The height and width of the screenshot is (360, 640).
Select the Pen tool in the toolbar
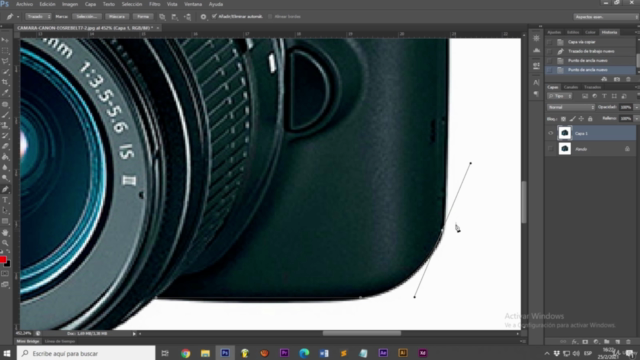coord(5,189)
